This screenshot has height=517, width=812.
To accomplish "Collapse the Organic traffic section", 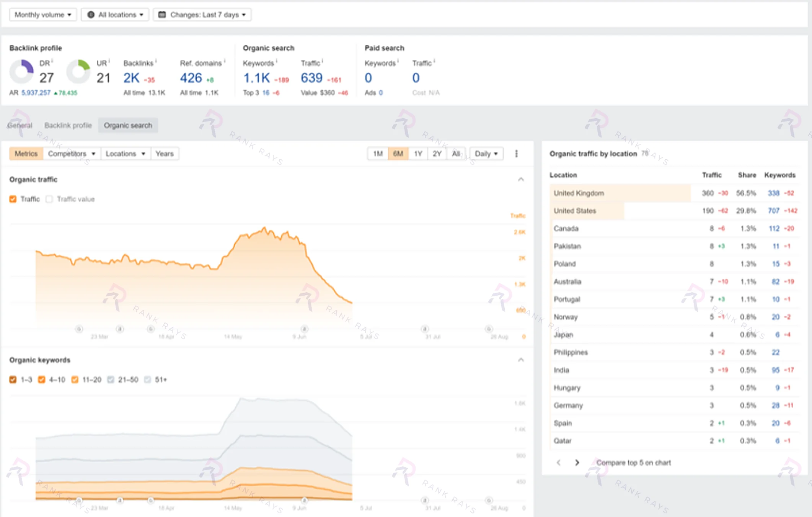I will coord(521,179).
